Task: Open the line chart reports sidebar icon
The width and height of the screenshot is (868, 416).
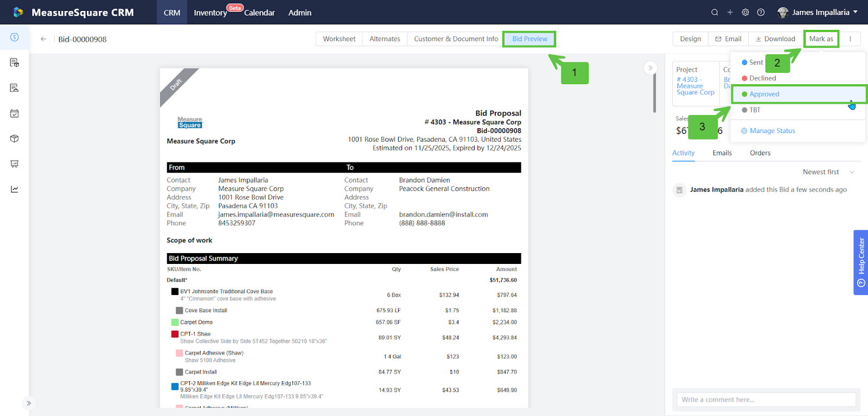Action: coord(15,189)
